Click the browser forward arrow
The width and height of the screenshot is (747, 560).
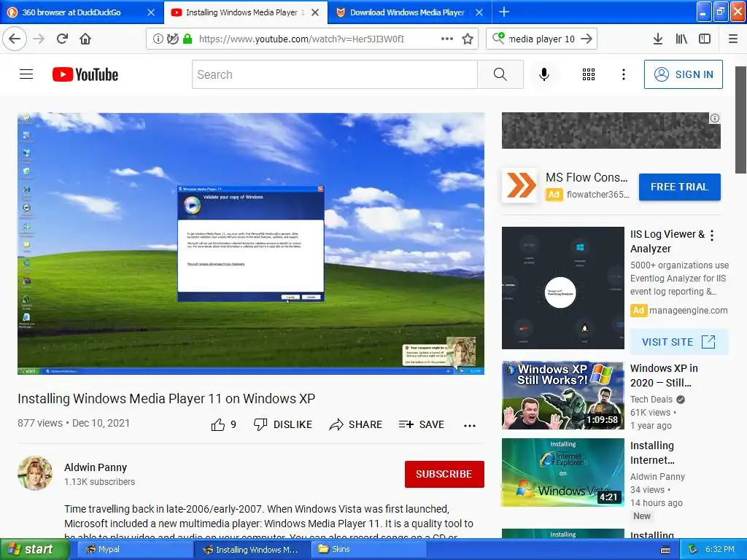(x=39, y=39)
